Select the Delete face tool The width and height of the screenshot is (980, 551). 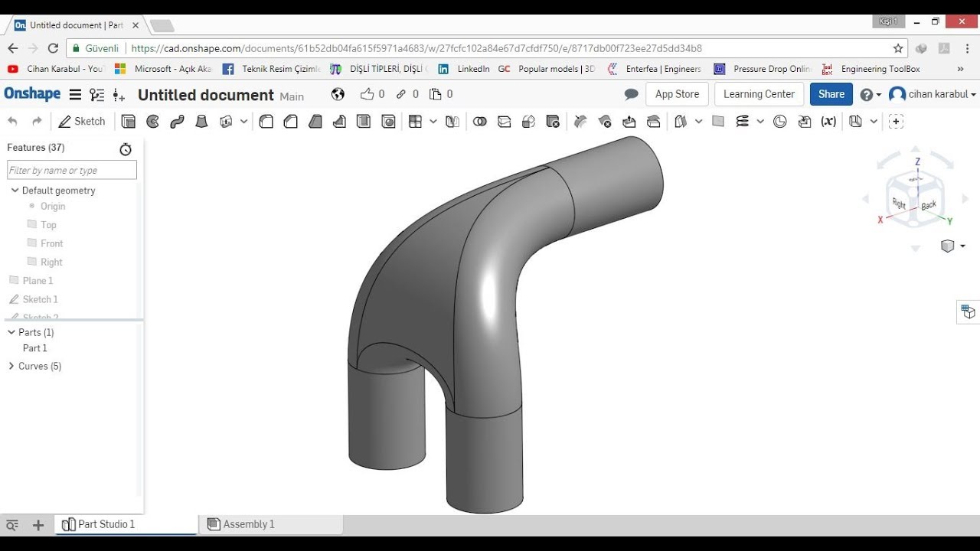[x=605, y=121]
